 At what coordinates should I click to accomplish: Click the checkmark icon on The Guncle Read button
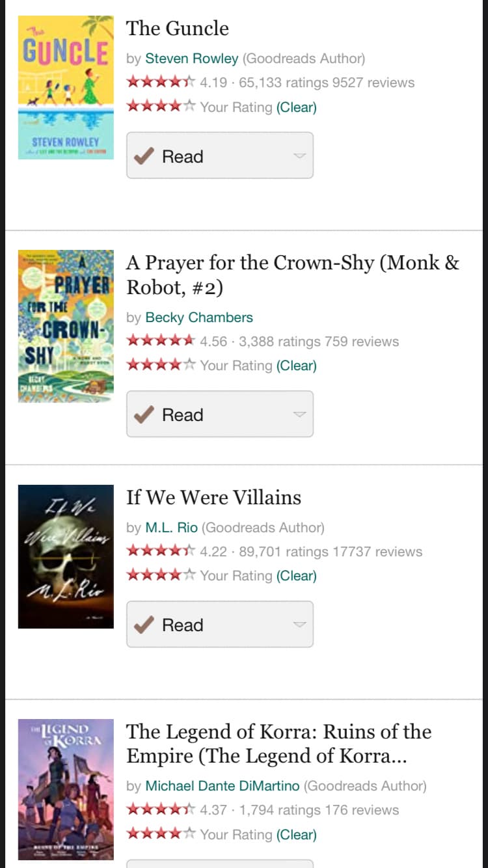[144, 156]
